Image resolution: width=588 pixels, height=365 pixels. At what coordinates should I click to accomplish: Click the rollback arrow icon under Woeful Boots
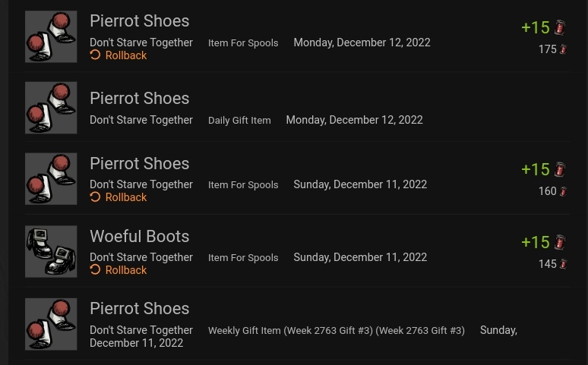[x=95, y=270]
